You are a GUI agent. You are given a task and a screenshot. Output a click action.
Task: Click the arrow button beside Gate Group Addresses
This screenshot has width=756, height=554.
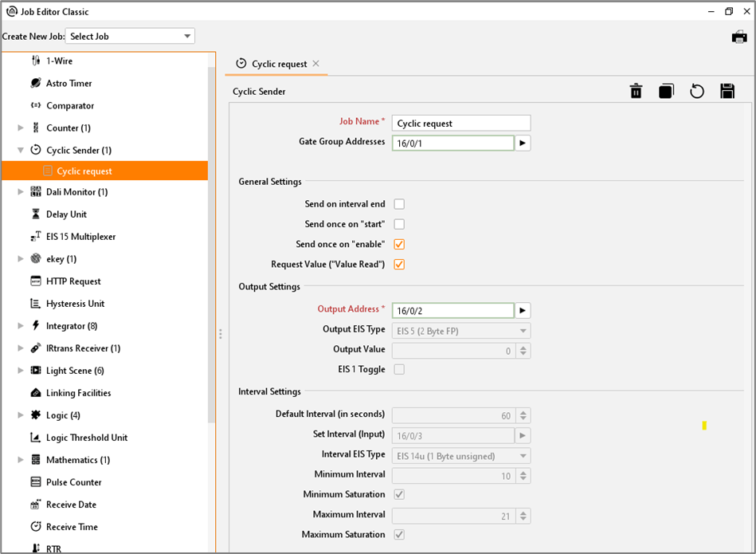click(x=523, y=143)
